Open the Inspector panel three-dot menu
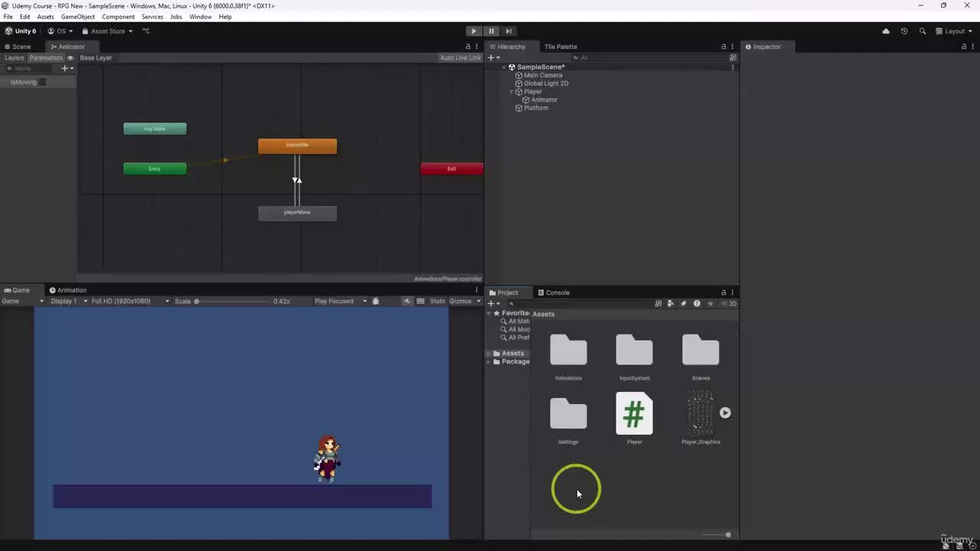 tap(973, 47)
